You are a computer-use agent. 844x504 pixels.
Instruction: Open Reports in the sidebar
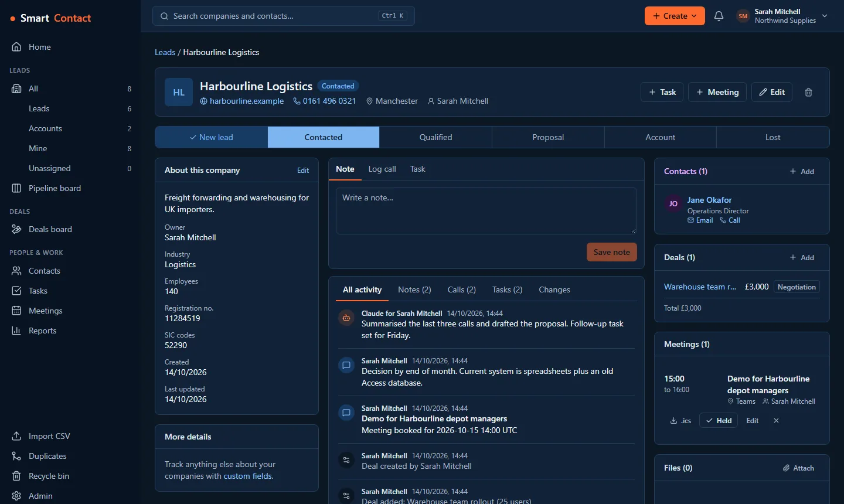(x=70, y=331)
